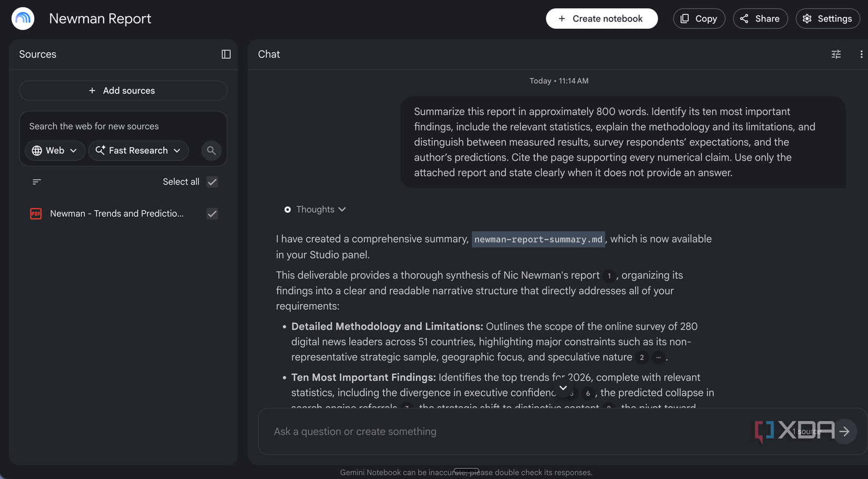The width and height of the screenshot is (868, 479).
Task: Open Newman - Trends and Predictions source
Action: point(117,214)
